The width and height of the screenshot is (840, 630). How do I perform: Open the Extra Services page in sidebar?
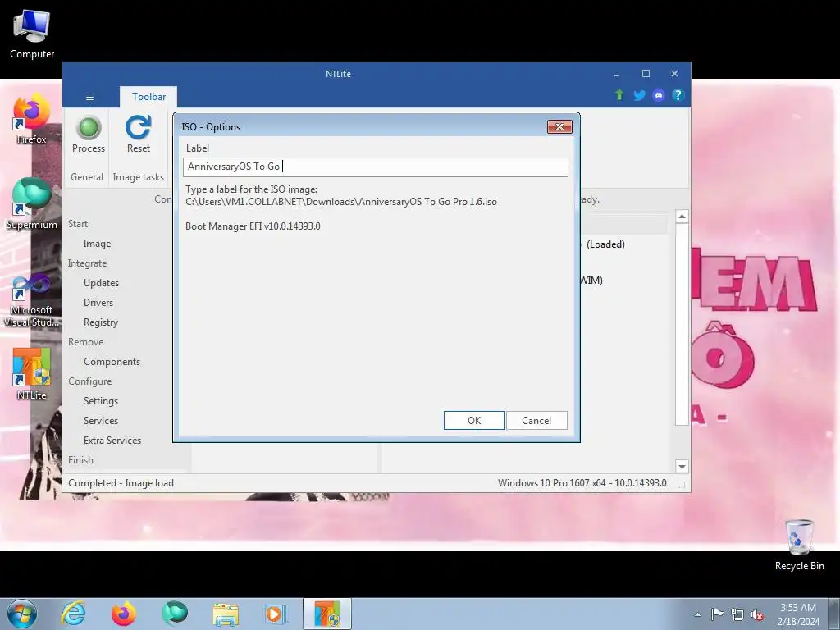[112, 441]
